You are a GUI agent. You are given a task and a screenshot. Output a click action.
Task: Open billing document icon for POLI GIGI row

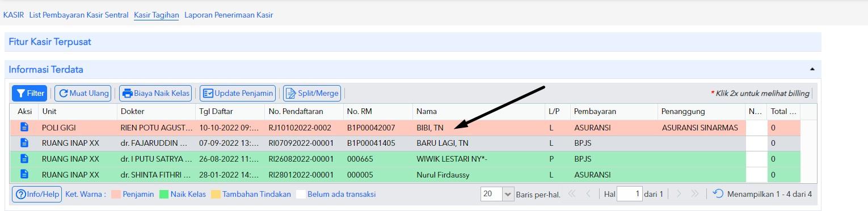[x=24, y=128]
